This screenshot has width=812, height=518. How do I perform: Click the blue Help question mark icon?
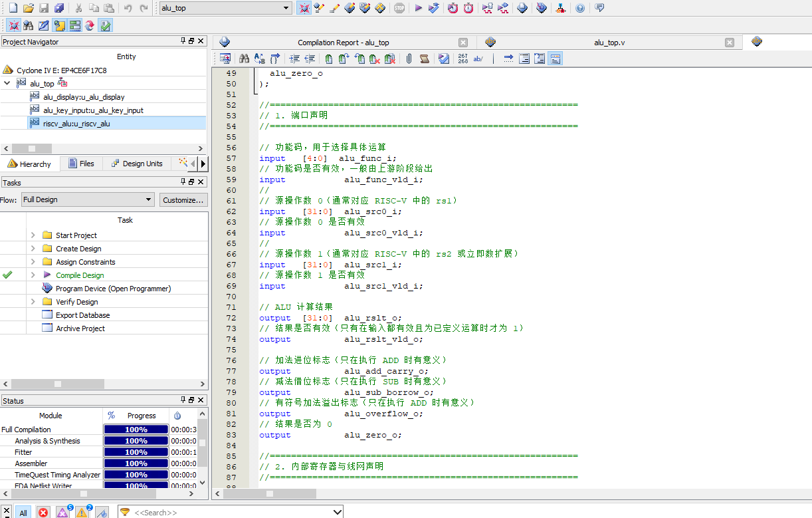tap(580, 8)
